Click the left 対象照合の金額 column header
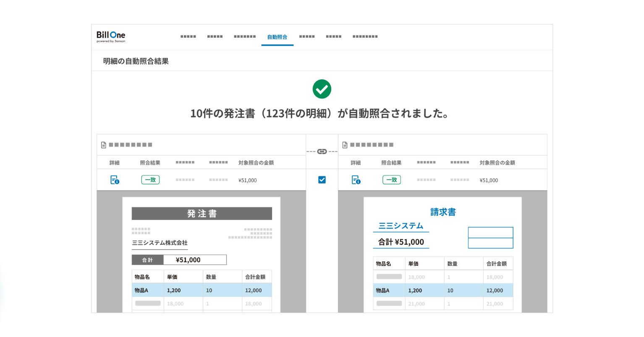The image size is (644, 337). [x=256, y=163]
